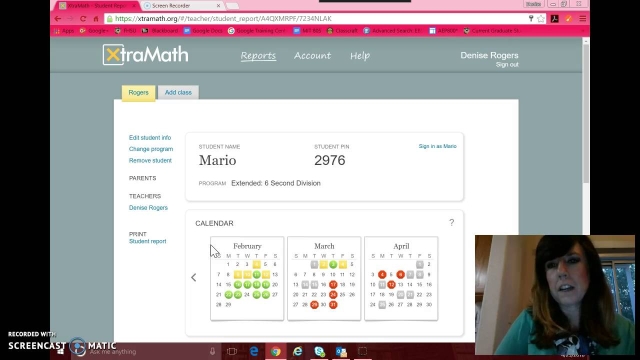This screenshot has height=360, width=640.
Task: Open the Account menu item
Action: coord(312,56)
